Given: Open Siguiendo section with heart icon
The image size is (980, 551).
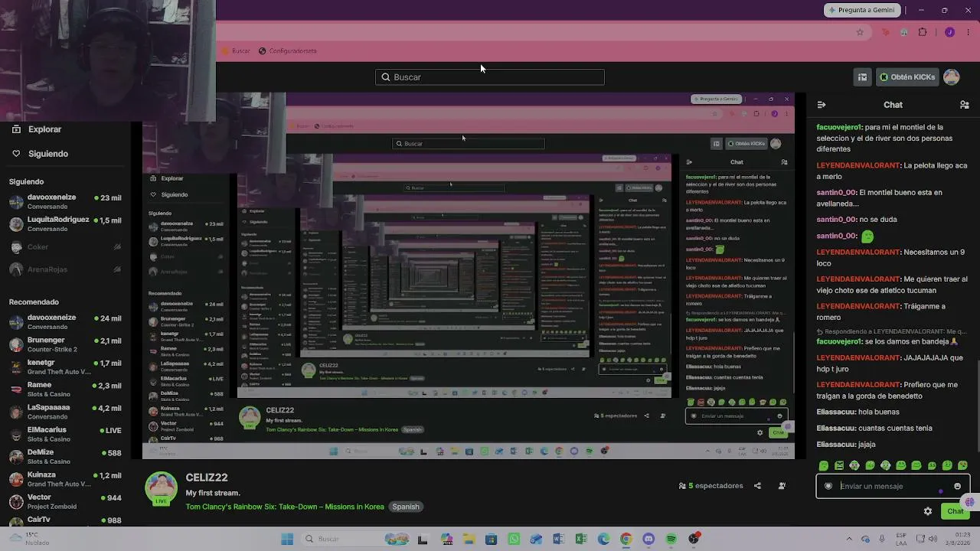Looking at the screenshot, I should pyautogui.click(x=40, y=154).
